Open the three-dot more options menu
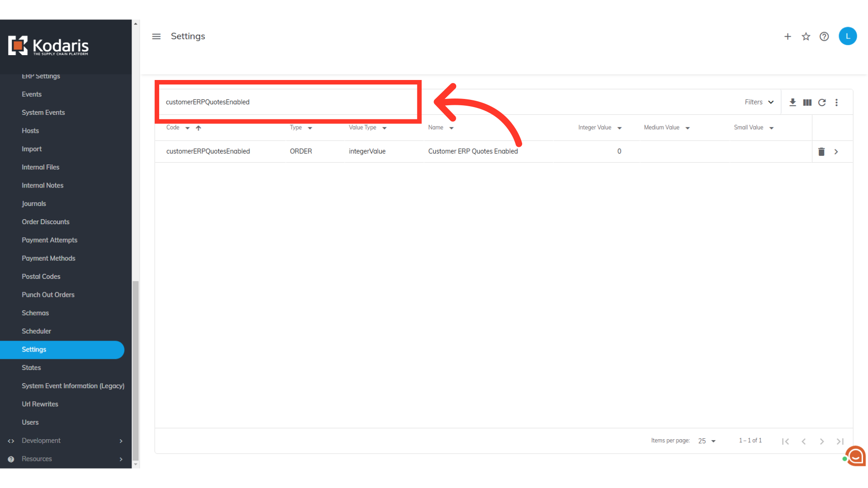This screenshot has height=488, width=868. click(836, 103)
